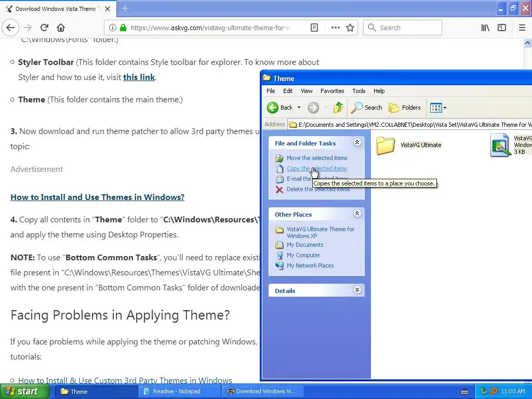Viewport: 532px width, 399px height.
Task: Close the Download Windows Vista Theme tab
Action: (108, 9)
